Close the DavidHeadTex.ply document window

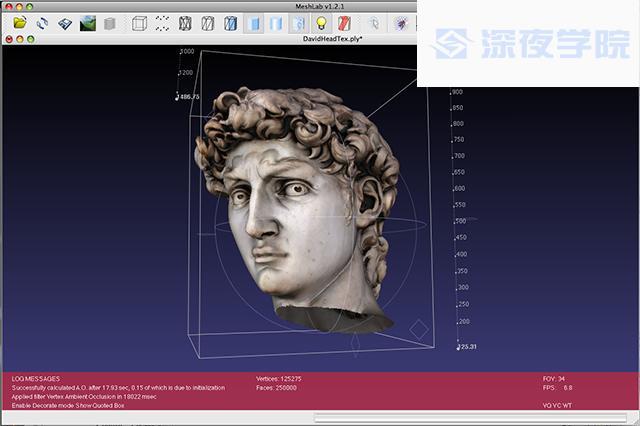click(9, 39)
